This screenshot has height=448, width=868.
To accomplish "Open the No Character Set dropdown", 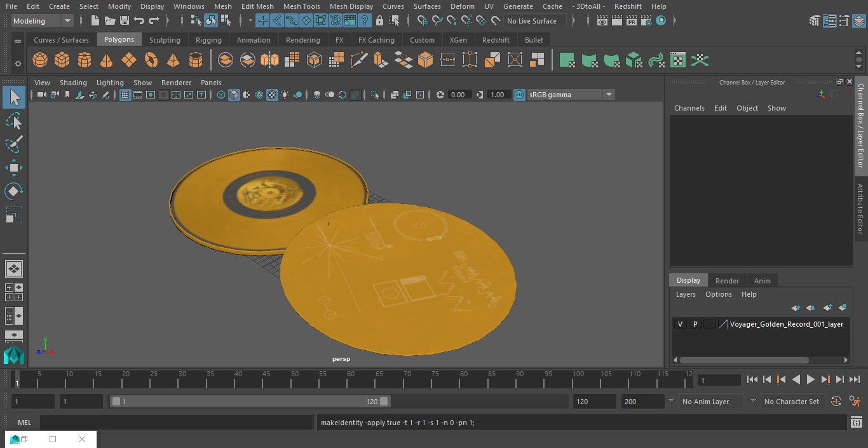I will (x=792, y=402).
